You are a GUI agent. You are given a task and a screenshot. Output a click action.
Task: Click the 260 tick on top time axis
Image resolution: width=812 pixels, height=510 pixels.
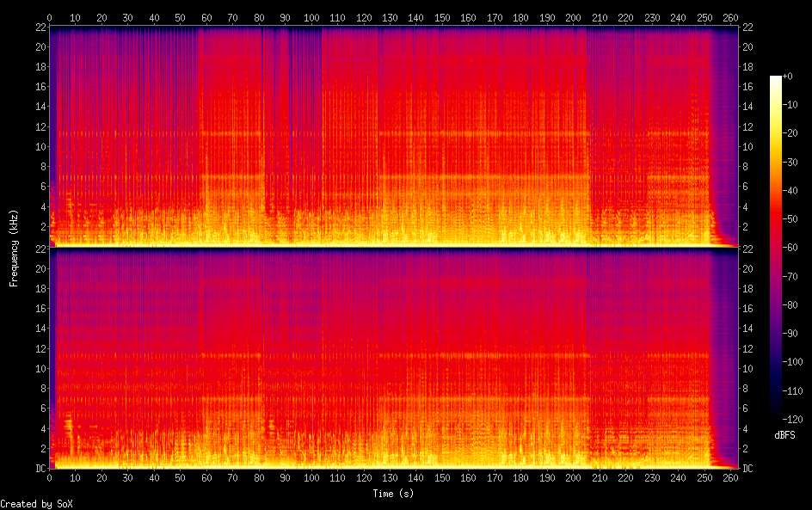click(x=730, y=17)
